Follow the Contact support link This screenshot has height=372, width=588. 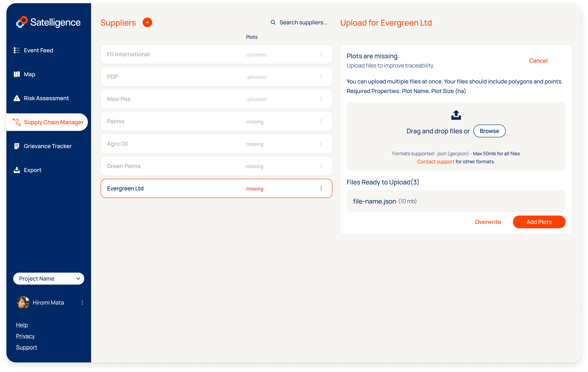click(435, 161)
